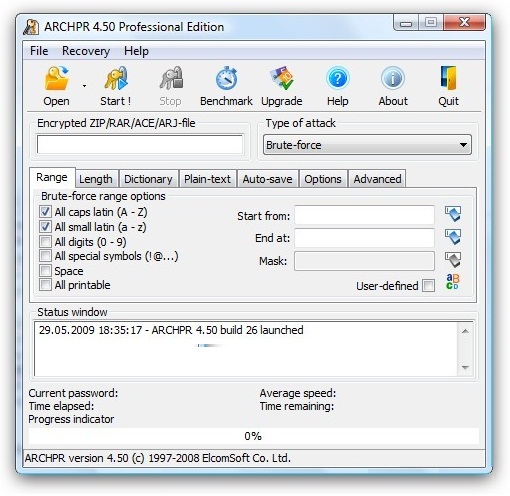
Task: Click the Time elapsed label
Action: [x=61, y=406]
